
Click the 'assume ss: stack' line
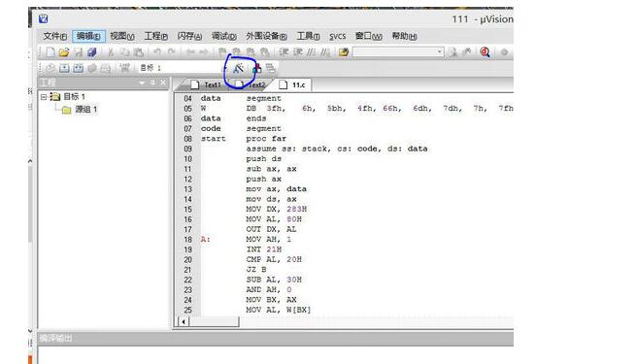(x=337, y=149)
